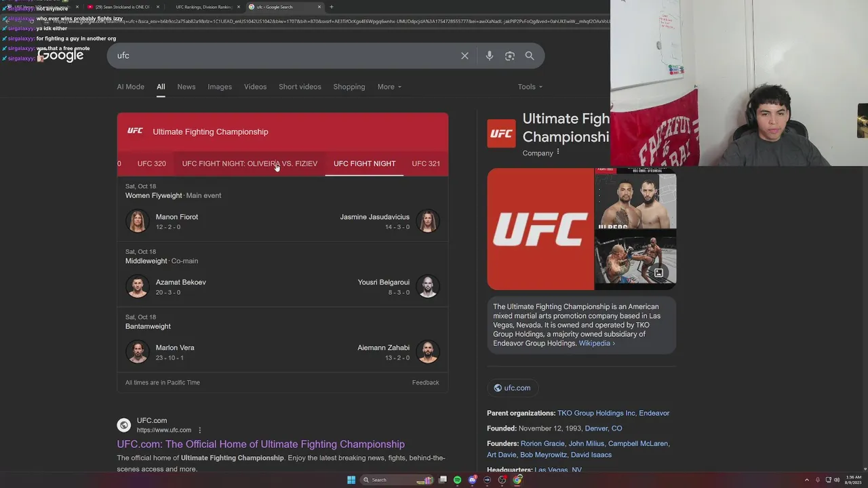Click Marlon Vera fighter photo
The image size is (868, 488).
[x=137, y=352]
